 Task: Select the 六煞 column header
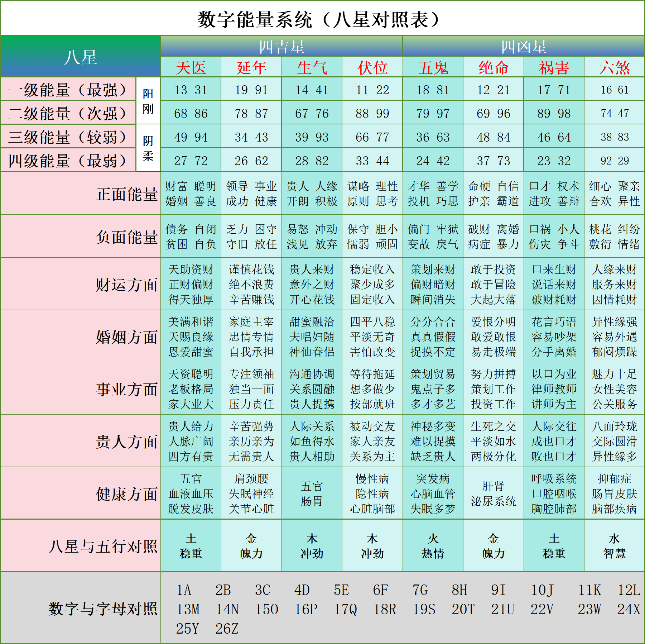coord(615,67)
